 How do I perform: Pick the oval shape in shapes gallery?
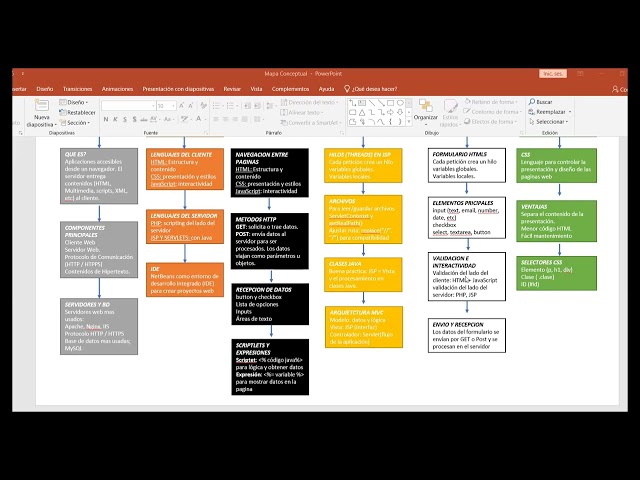tap(400, 103)
